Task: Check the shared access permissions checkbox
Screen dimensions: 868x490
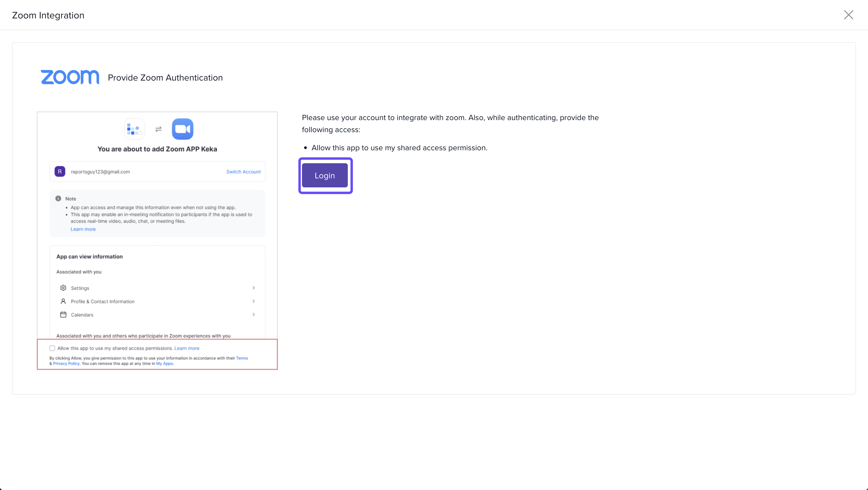Action: (x=52, y=348)
